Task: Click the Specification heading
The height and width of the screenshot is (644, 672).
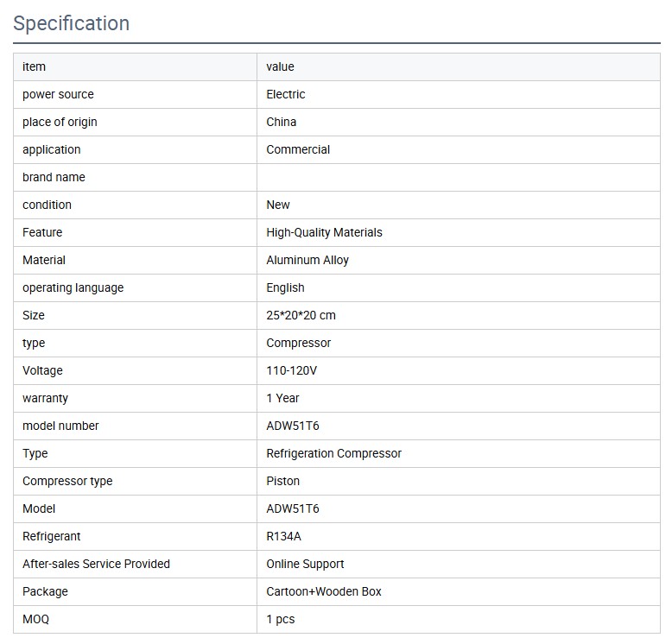Action: coord(72,23)
